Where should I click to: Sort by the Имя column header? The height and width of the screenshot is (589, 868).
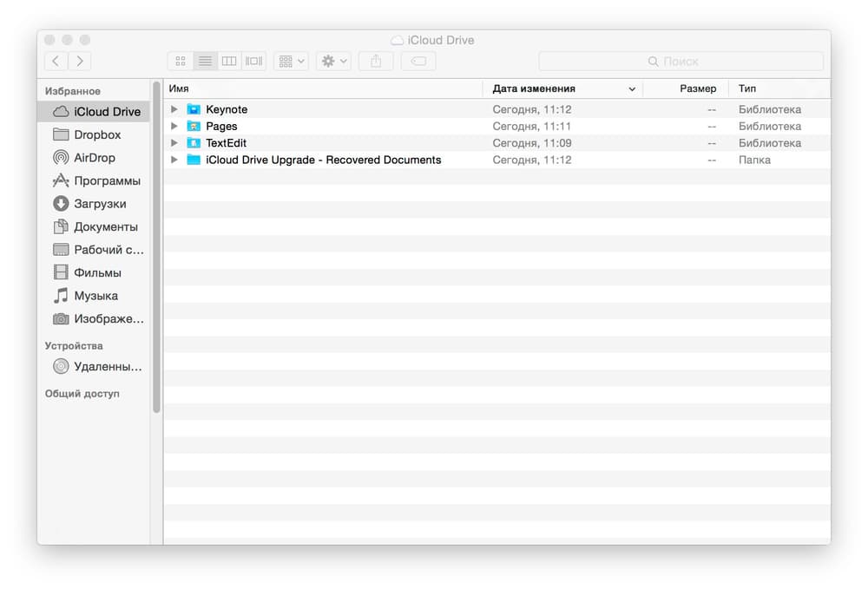[323, 88]
